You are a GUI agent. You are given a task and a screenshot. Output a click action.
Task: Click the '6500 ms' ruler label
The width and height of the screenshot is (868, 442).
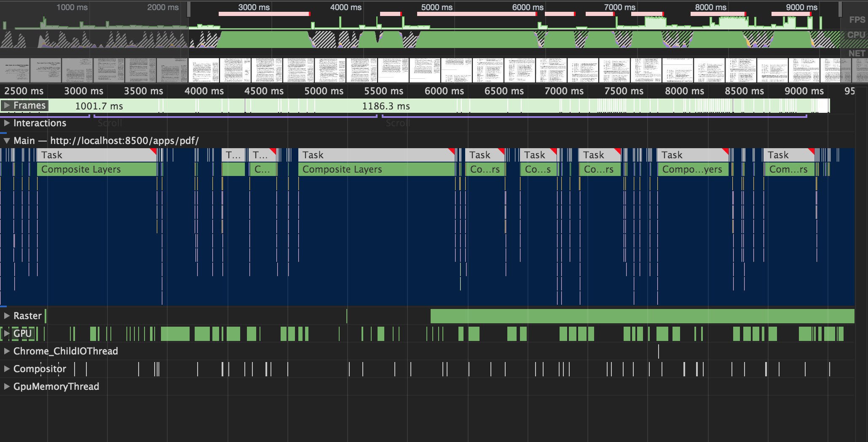click(504, 91)
